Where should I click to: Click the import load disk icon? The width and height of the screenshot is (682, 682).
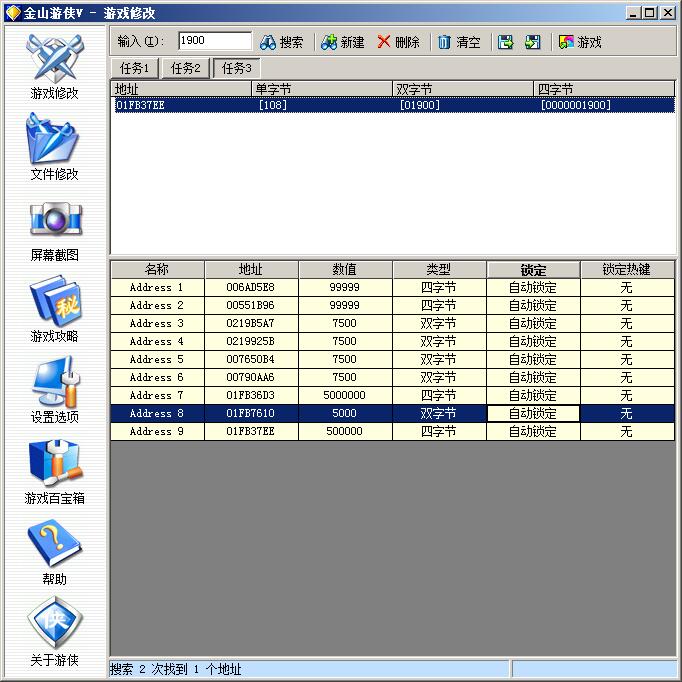click(x=533, y=42)
